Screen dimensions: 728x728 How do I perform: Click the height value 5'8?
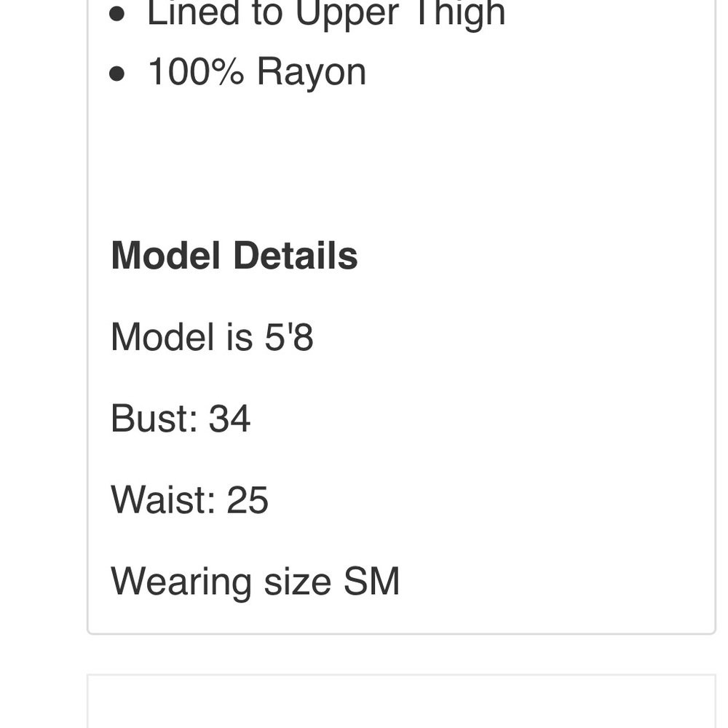click(288, 338)
